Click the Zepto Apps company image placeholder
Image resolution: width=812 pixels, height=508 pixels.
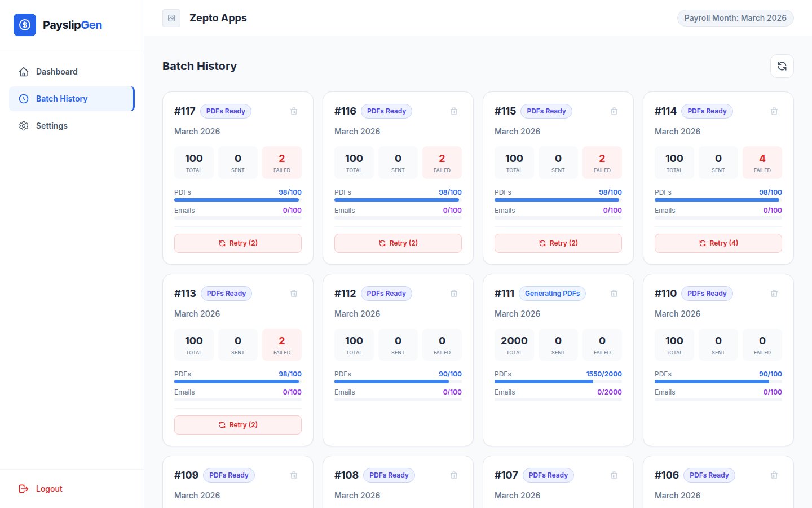pos(171,18)
